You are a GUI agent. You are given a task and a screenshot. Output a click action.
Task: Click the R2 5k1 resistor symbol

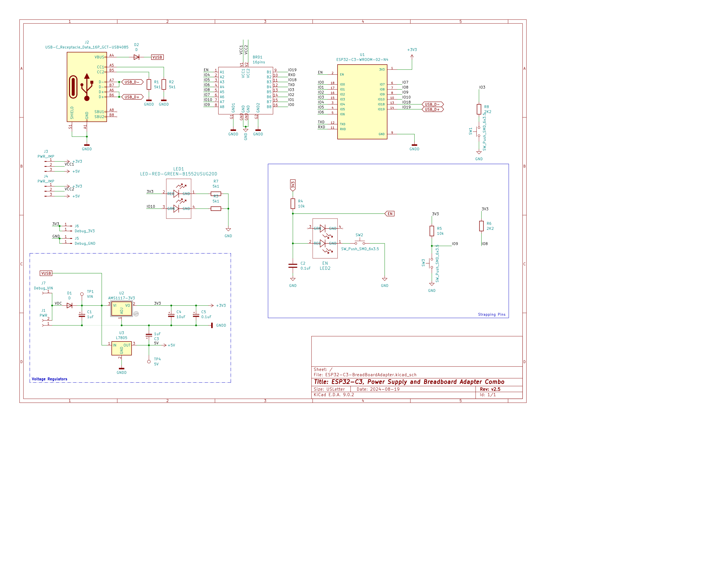pyautogui.click(x=164, y=84)
